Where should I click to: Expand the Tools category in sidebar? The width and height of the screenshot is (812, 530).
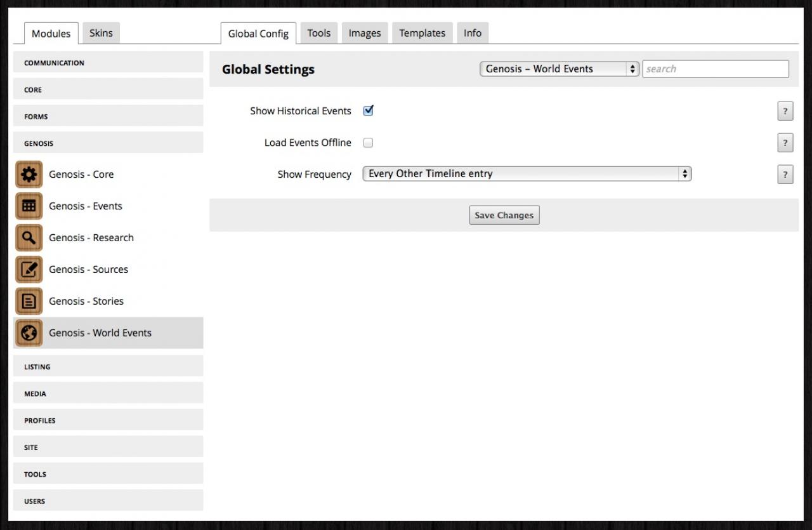(108, 474)
